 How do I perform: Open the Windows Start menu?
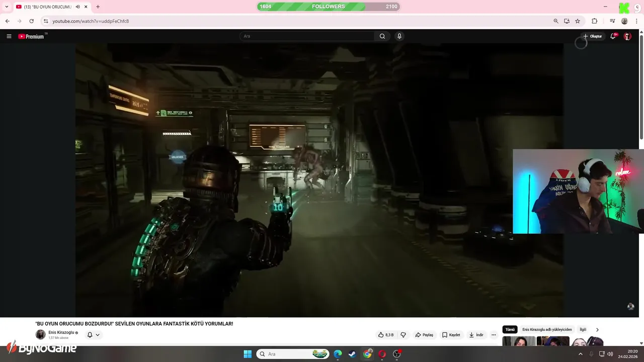pos(248,354)
